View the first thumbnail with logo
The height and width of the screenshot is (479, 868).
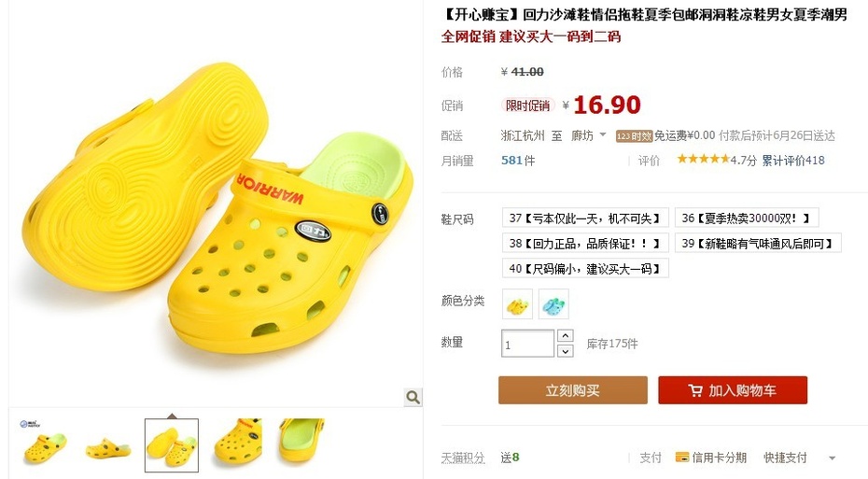[x=44, y=442]
